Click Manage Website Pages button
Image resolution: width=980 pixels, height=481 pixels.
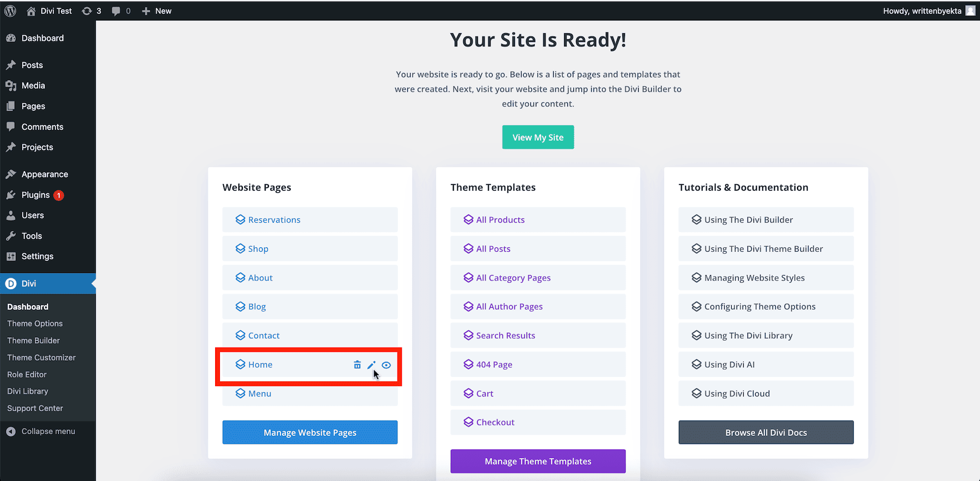point(310,433)
